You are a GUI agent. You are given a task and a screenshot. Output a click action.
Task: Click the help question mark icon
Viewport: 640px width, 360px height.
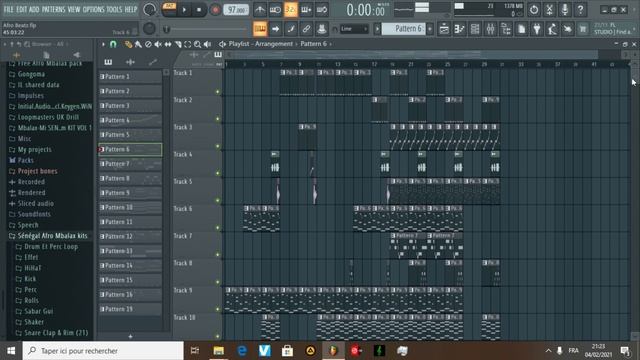580,9
